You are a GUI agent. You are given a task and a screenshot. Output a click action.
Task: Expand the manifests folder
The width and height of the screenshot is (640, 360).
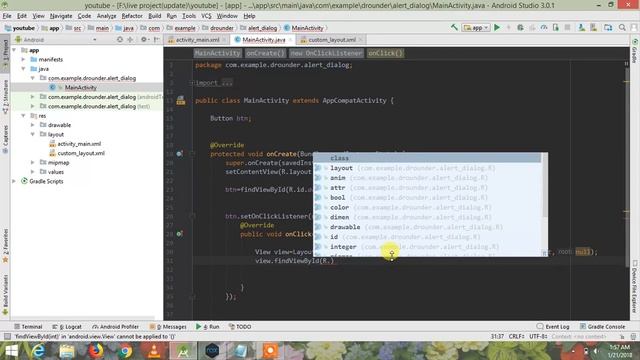click(24, 59)
